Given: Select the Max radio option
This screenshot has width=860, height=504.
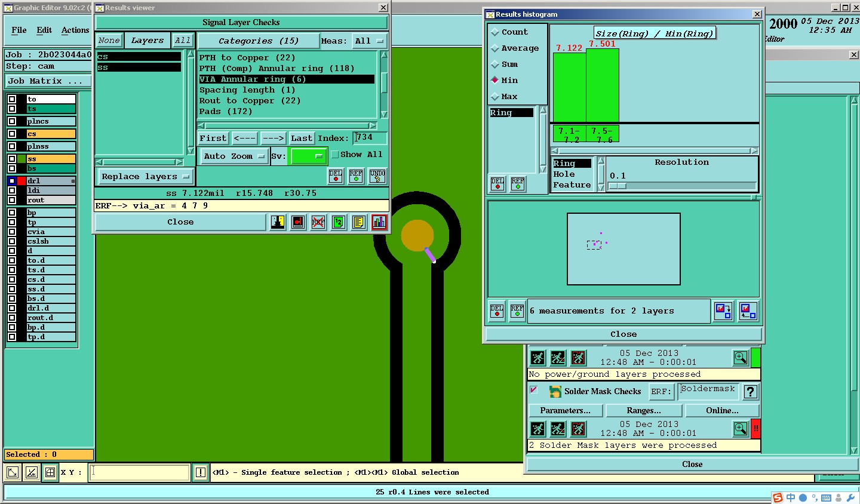Looking at the screenshot, I should point(494,97).
